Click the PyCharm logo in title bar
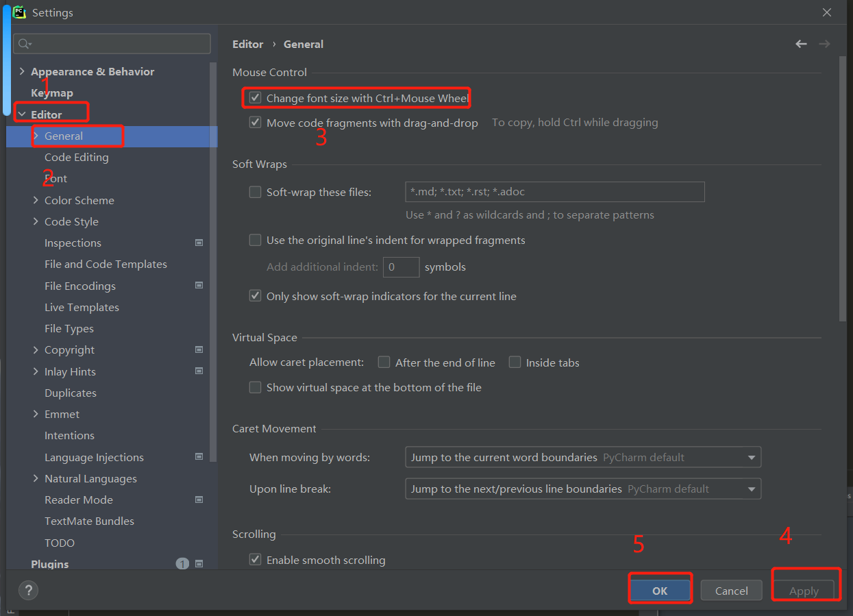 click(x=19, y=12)
